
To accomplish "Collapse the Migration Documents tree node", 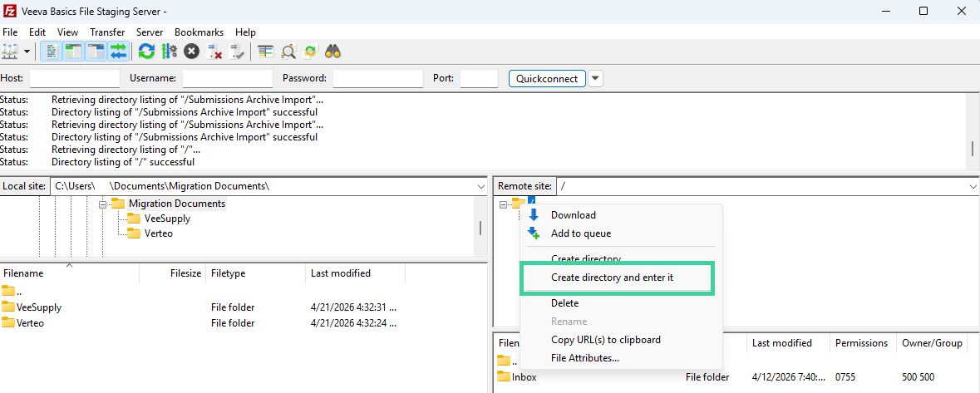I will point(102,204).
